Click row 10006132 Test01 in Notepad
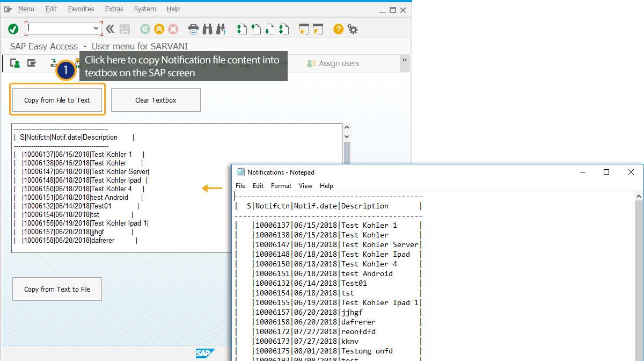This screenshot has width=644, height=361. 328,283
